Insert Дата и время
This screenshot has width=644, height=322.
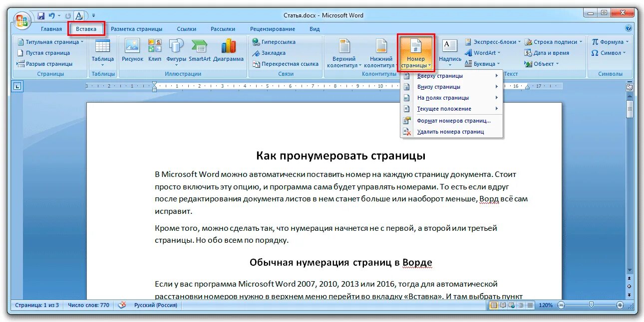pyautogui.click(x=547, y=53)
